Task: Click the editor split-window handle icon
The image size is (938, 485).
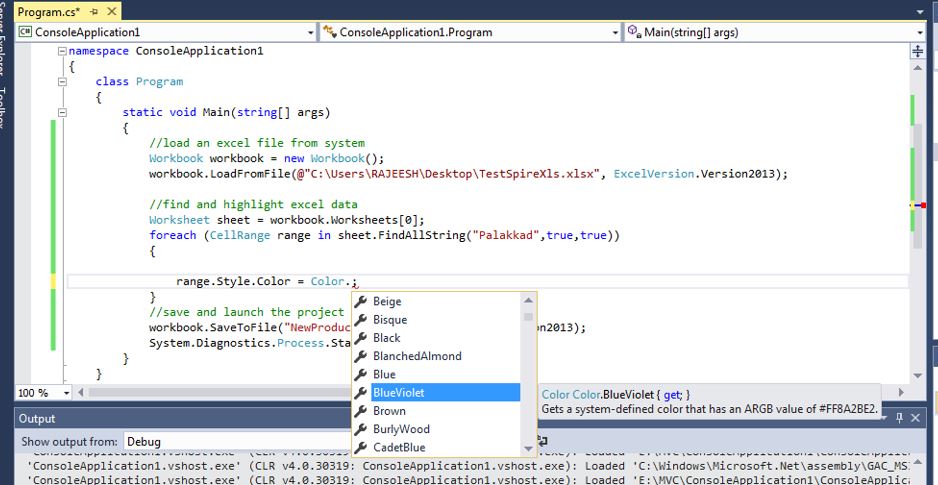Action: (919, 52)
